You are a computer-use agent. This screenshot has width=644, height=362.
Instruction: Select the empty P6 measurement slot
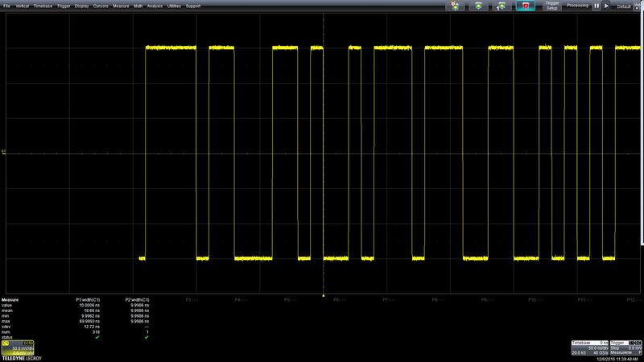(340, 300)
